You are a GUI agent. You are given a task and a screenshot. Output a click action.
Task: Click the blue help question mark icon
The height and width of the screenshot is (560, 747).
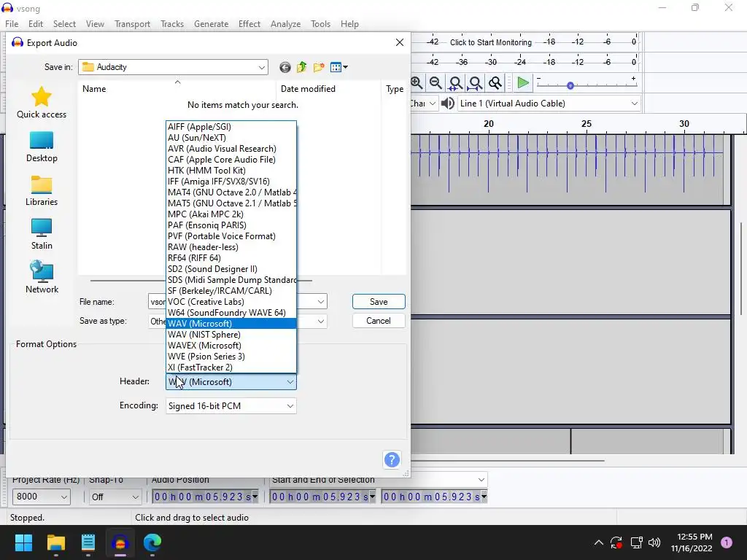tap(392, 459)
